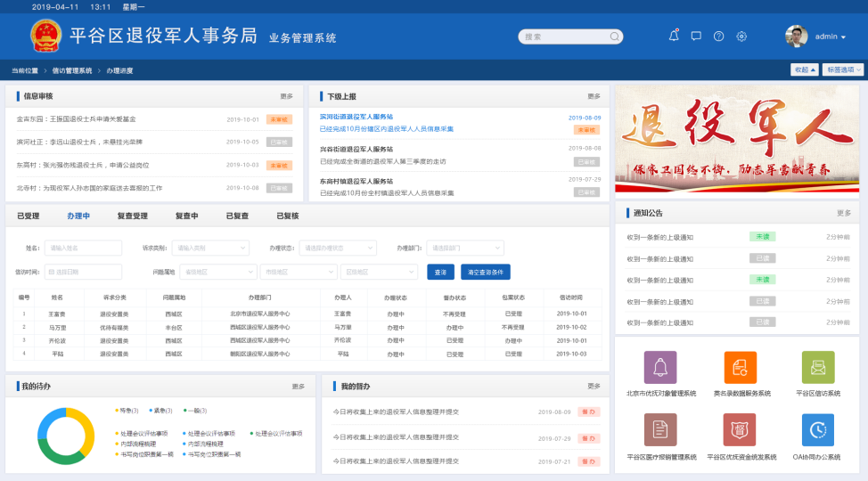Open the chat message icon in header
The width and height of the screenshot is (868, 481).
pyautogui.click(x=696, y=37)
